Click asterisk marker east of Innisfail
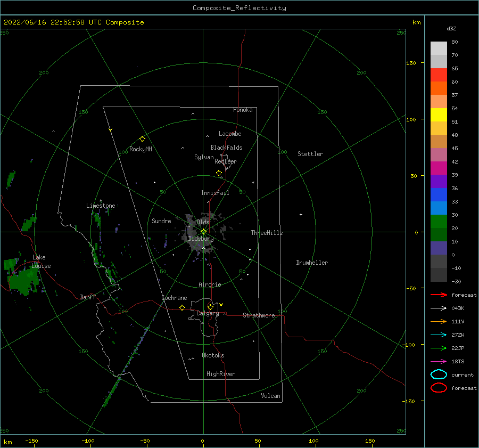479x448 pixels. tap(253, 183)
